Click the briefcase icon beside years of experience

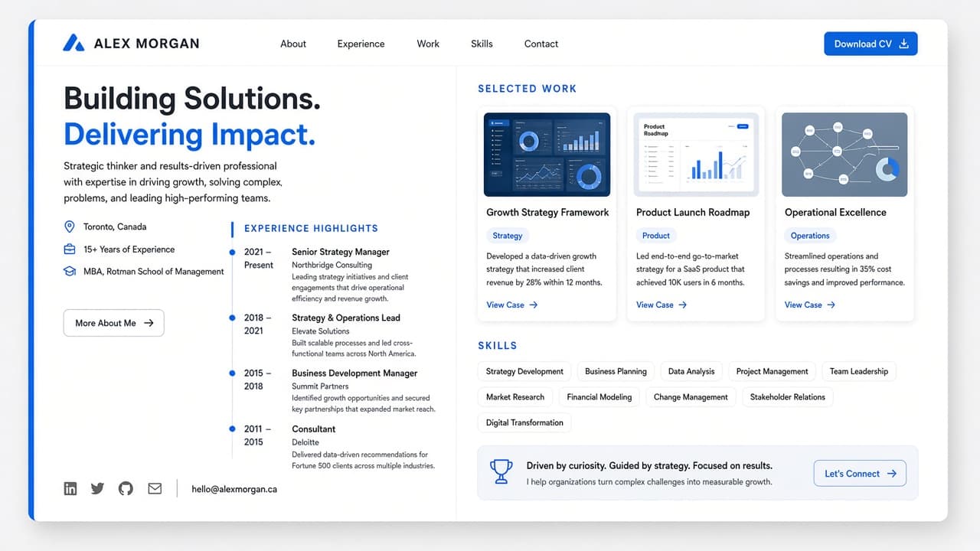(x=70, y=249)
